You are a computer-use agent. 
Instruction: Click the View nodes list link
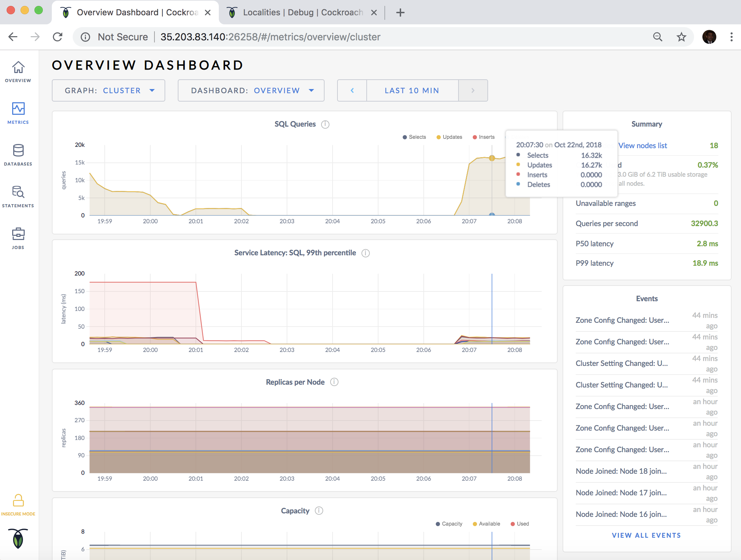tap(642, 145)
